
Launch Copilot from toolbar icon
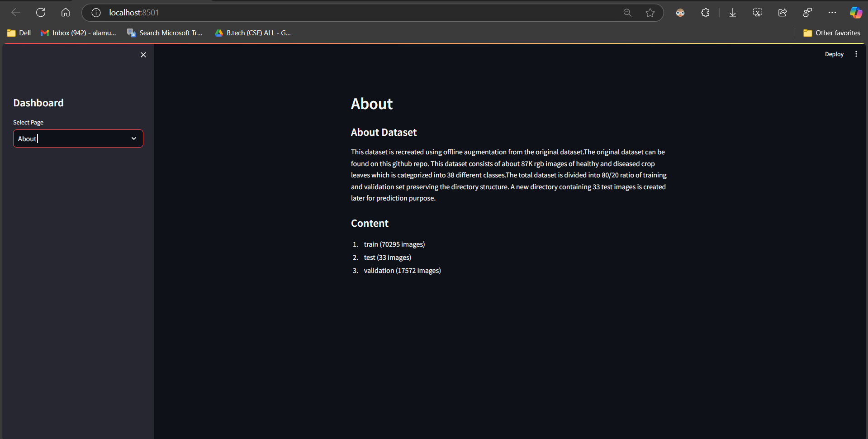(x=856, y=13)
